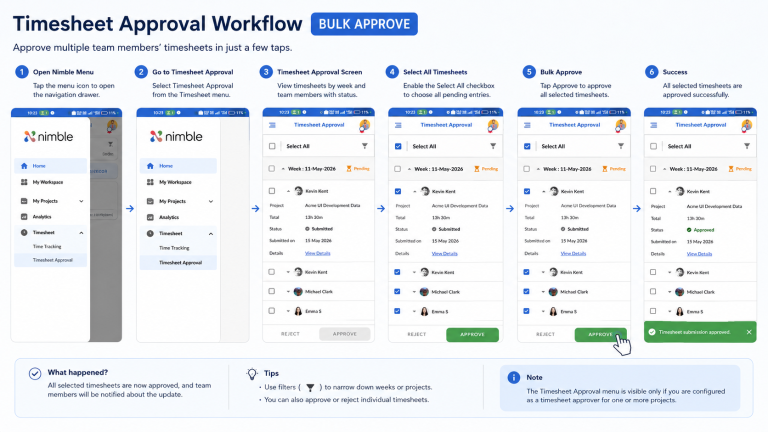Expand Michael Clark's row in step 6 screen
The image size is (768, 432).
coord(669,291)
